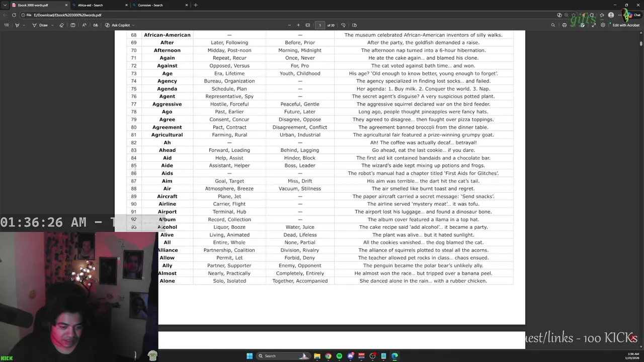
Task: Click the word 'Agenda' in table
Action: pos(167,88)
